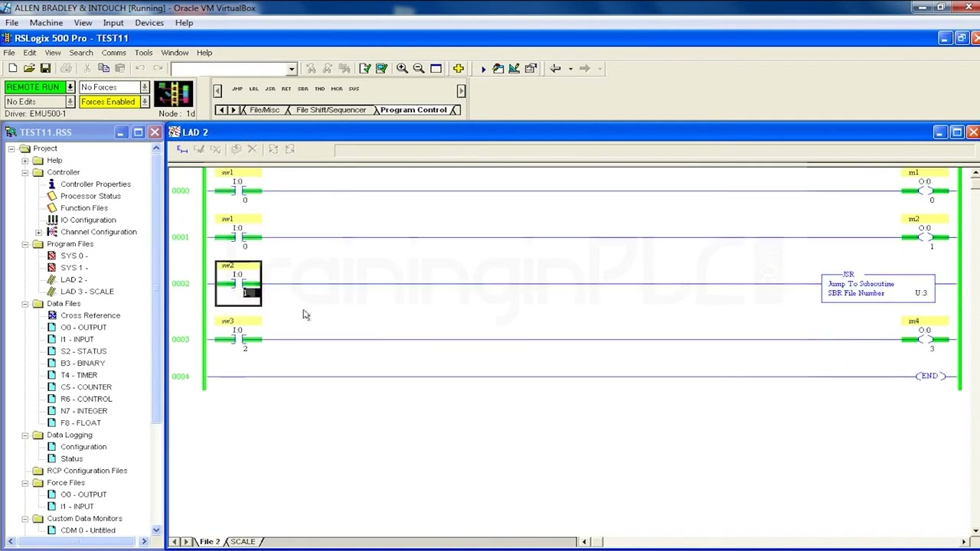The image size is (980, 551).
Task: Open the search text combo box dropdown
Action: tap(291, 69)
